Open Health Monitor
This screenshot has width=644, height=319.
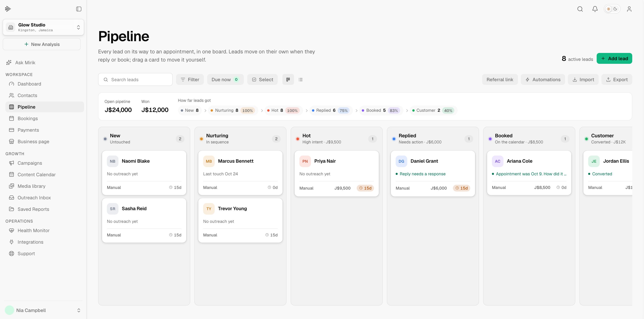coord(45,230)
